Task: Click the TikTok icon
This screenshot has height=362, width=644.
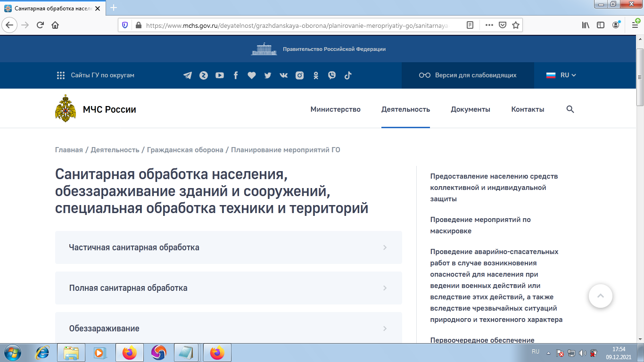Action: point(347,75)
